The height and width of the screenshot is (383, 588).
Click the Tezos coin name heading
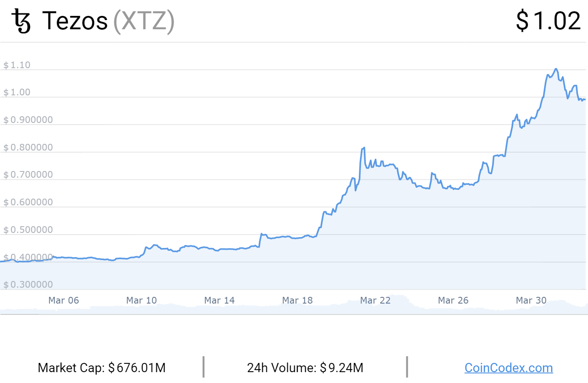tap(75, 21)
